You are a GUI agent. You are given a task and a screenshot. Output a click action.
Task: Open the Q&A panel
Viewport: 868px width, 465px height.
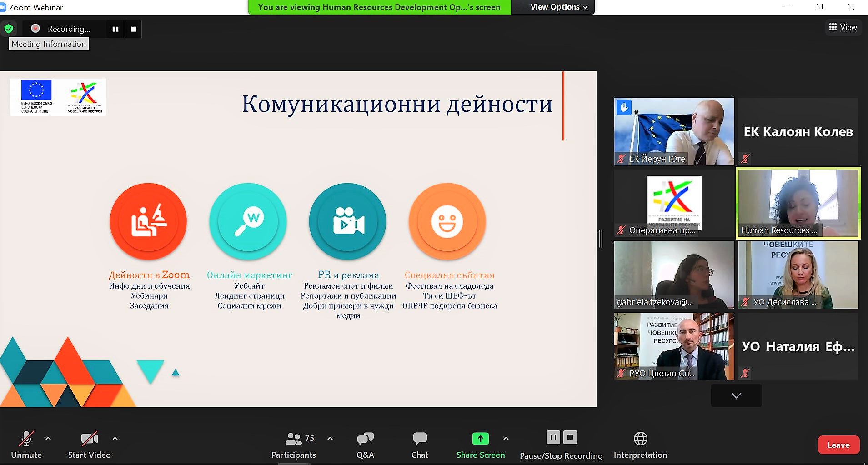365,445
